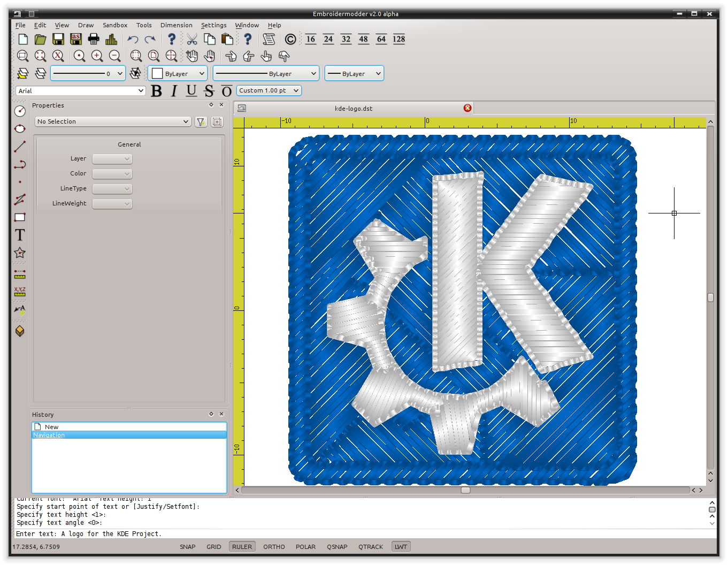Toggle bold text formatting
Viewport: 728px width, 565px height.
(156, 91)
